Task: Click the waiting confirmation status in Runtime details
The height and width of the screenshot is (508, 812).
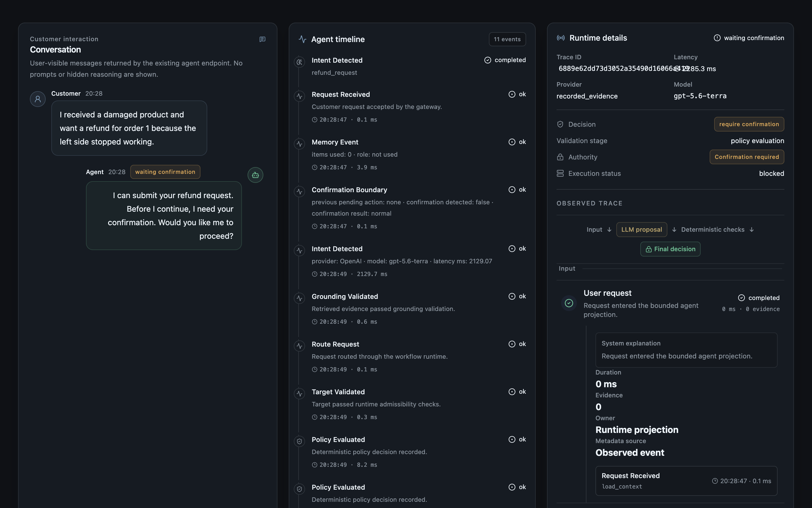Action: (x=749, y=38)
